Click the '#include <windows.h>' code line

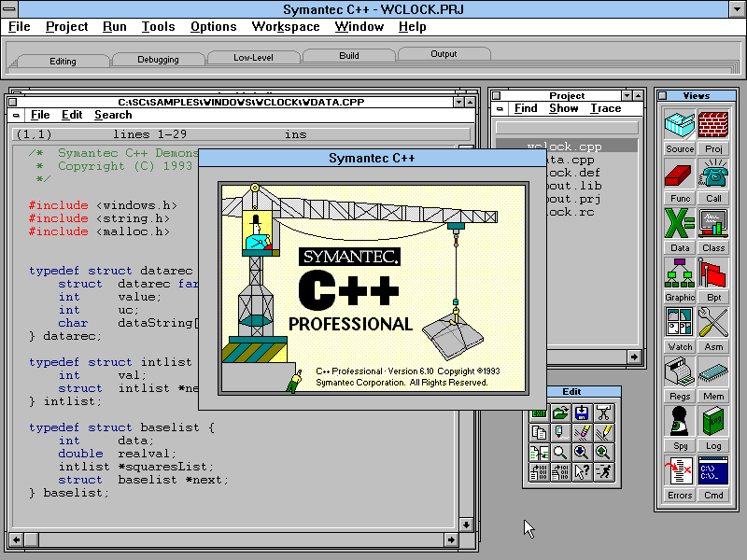point(103,205)
